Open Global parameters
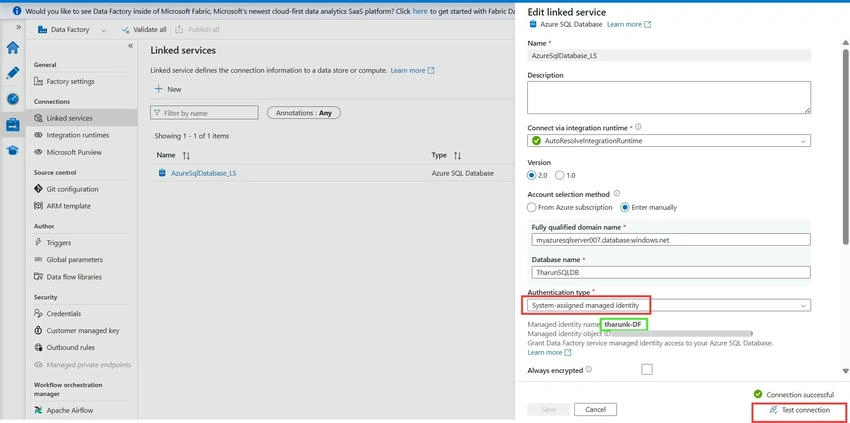 74,260
